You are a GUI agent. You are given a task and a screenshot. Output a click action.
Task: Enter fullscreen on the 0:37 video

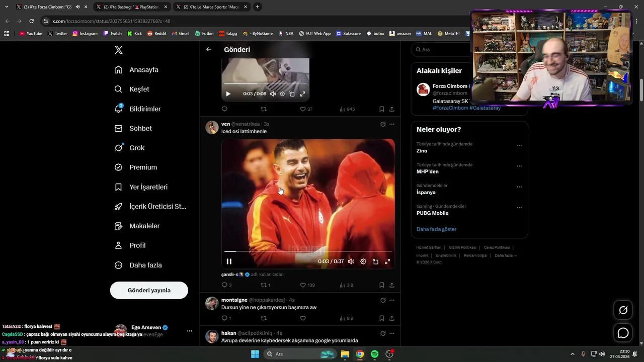coord(387,261)
